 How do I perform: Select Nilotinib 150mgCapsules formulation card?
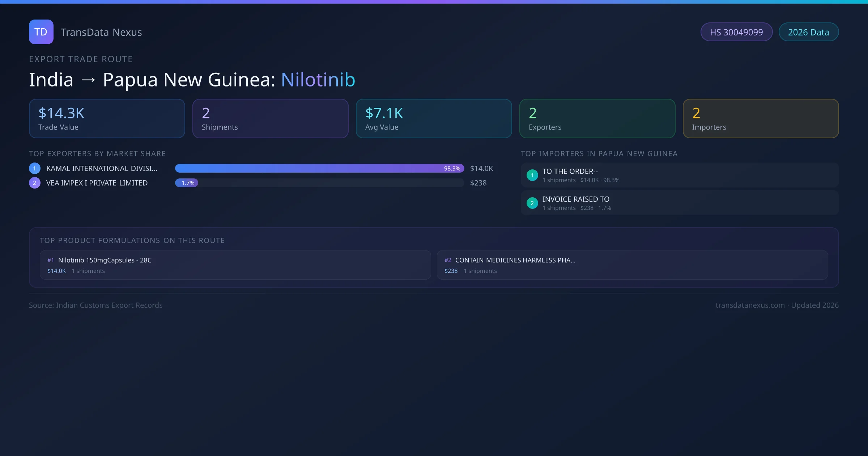(x=235, y=265)
